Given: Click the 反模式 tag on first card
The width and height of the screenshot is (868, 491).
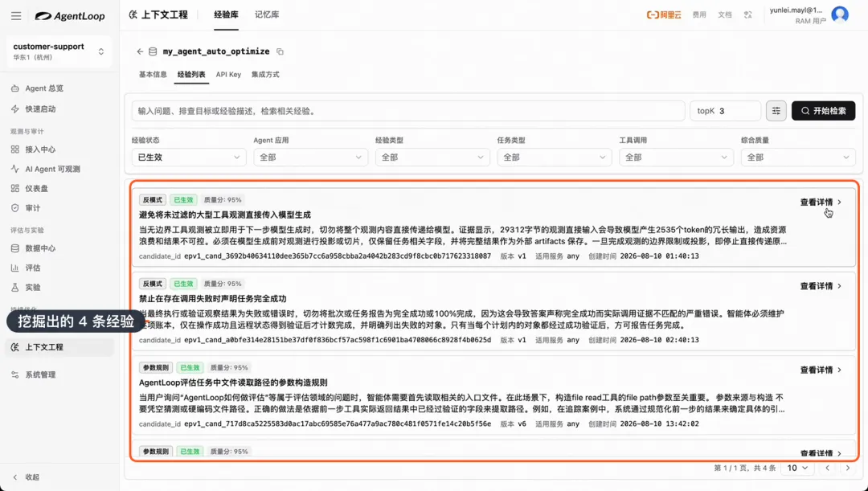Looking at the screenshot, I should pos(152,200).
